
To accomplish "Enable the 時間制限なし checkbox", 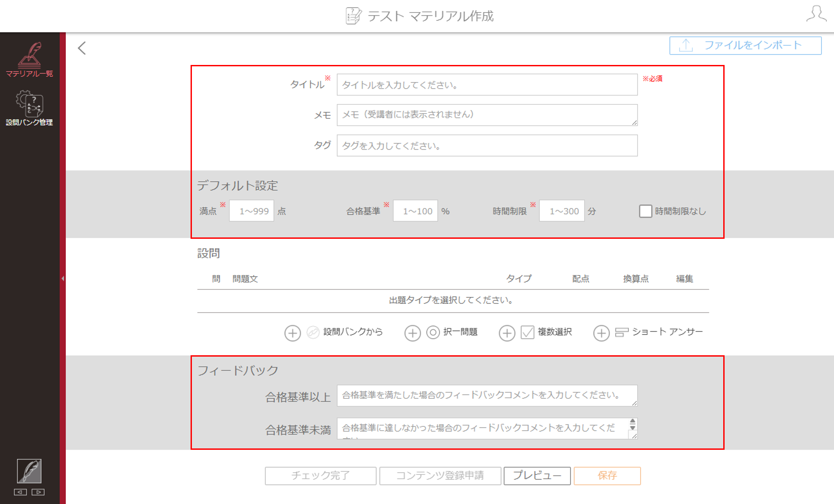I will (645, 211).
